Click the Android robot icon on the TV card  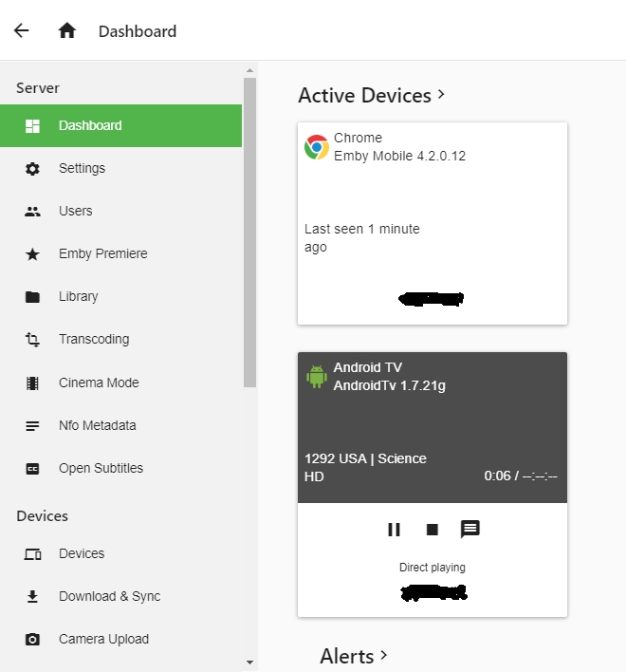(317, 377)
